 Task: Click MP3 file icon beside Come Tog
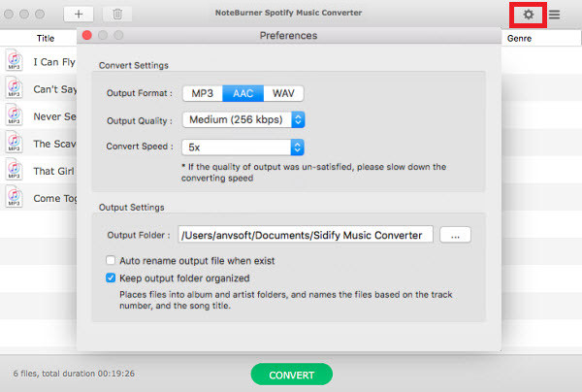click(15, 196)
